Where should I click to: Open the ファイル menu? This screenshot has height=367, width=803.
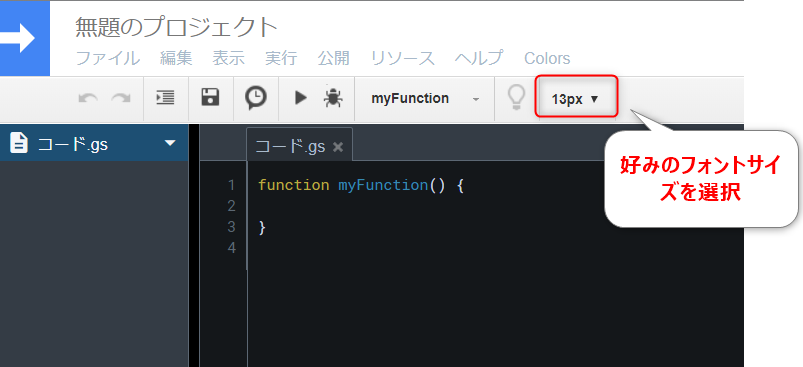coord(108,58)
